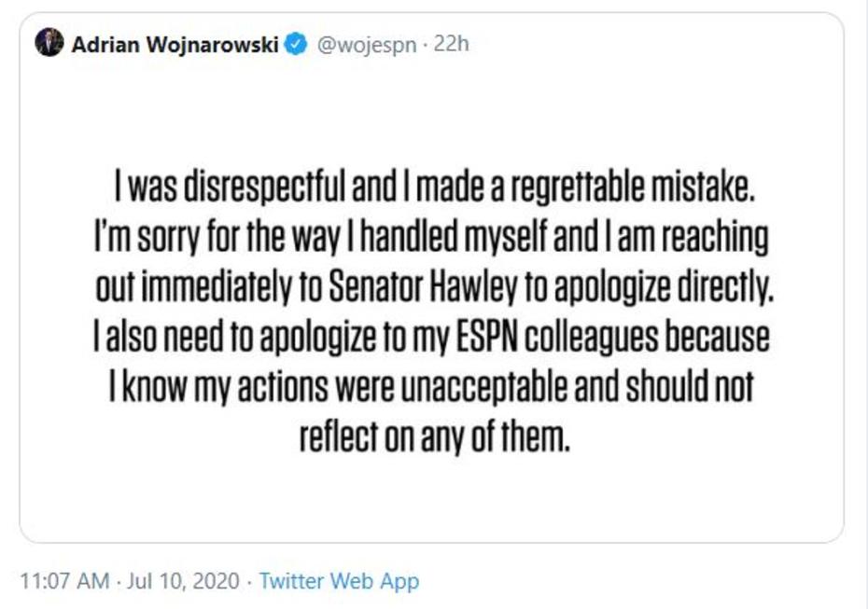Open the Twitter Web App source link
The height and width of the screenshot is (609, 868).
tap(339, 581)
